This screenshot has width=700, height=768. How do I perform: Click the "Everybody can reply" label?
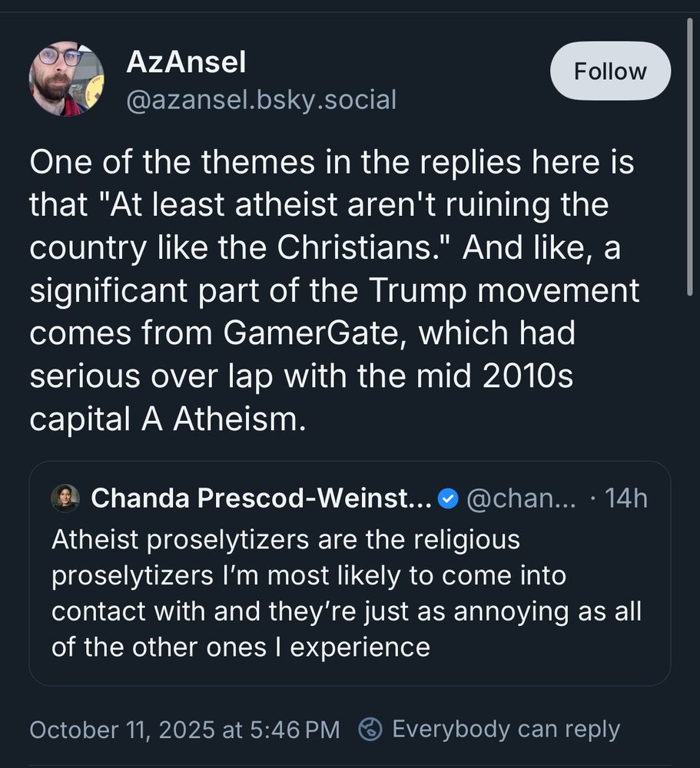pos(506,729)
